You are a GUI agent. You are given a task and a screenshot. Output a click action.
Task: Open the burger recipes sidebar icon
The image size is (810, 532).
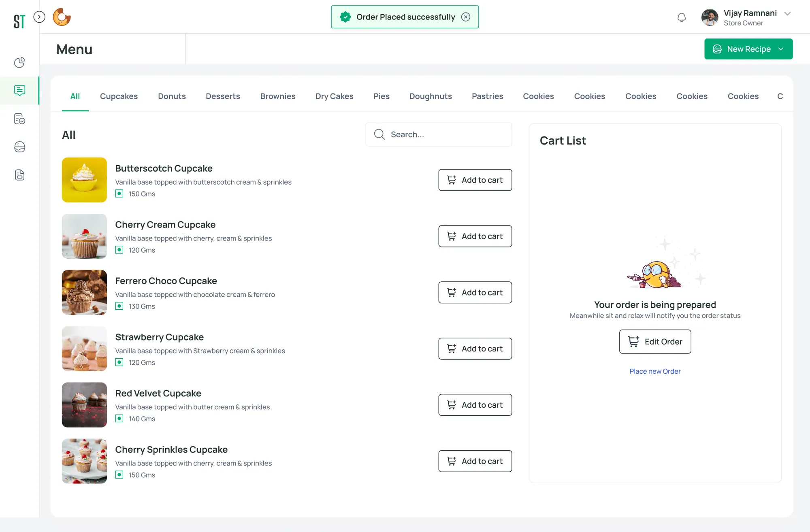coord(19,147)
